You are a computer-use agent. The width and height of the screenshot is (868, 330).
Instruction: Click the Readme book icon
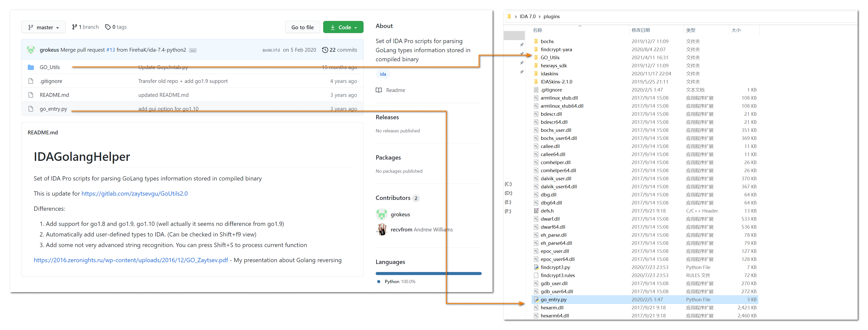point(379,90)
